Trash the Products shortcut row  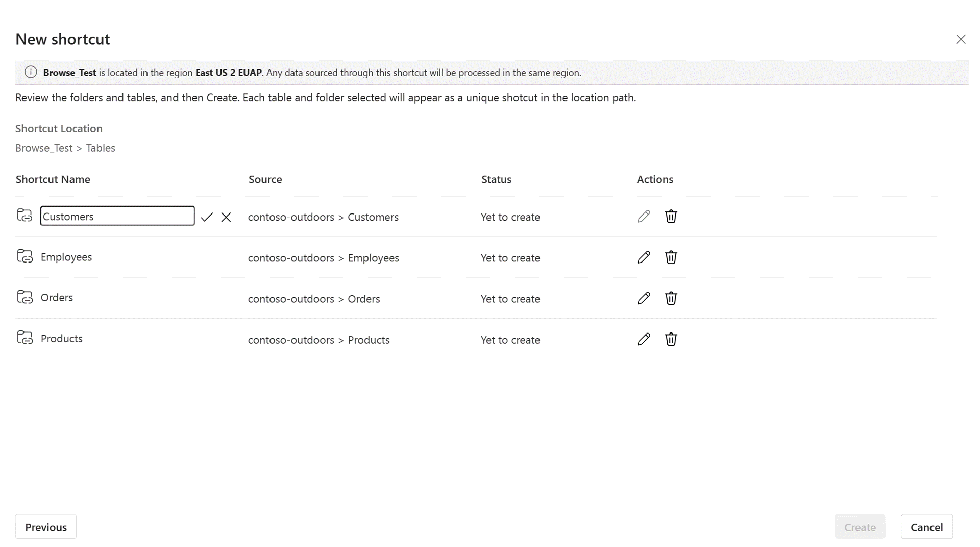click(x=671, y=340)
